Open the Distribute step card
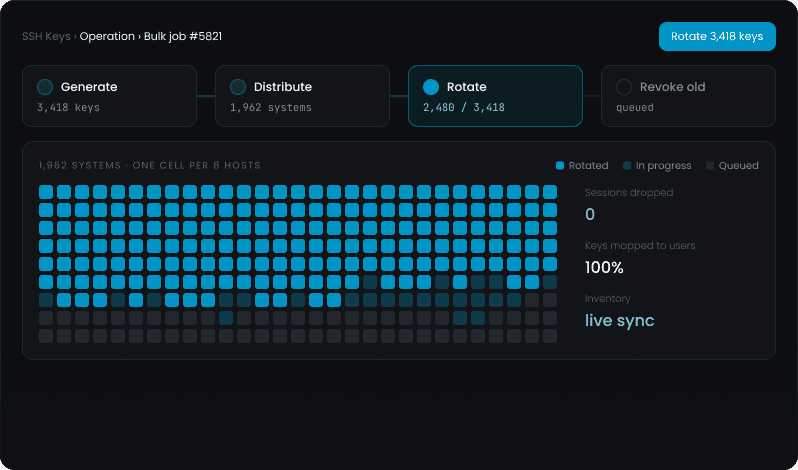Screen dimensions: 798x470 click(x=302, y=96)
